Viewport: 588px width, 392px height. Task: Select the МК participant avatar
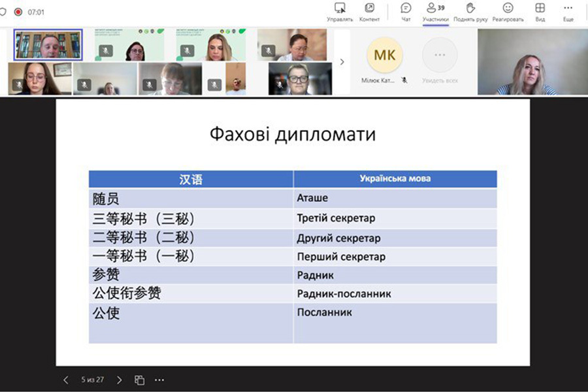coord(384,56)
